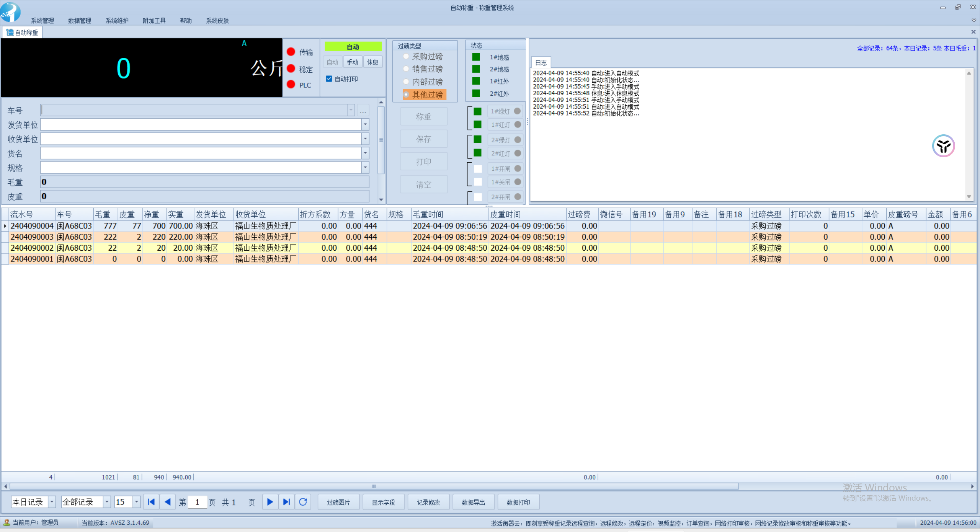980x532 pixels.
Task: Click the green 1#红外 status square
Action: (476, 81)
